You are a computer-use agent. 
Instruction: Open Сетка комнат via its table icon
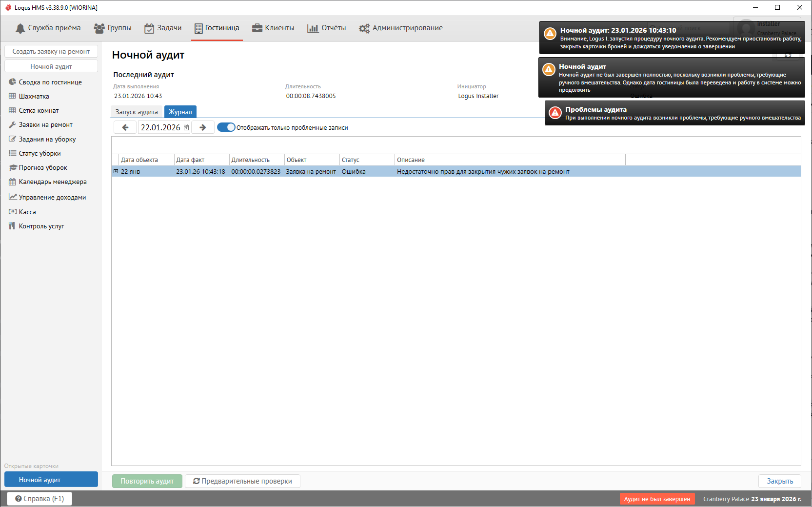[13, 110]
